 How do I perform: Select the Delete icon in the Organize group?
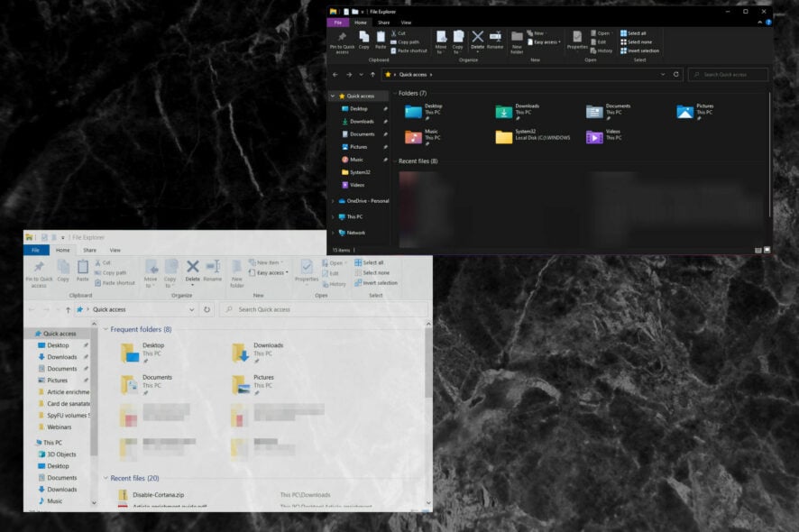coord(192,268)
